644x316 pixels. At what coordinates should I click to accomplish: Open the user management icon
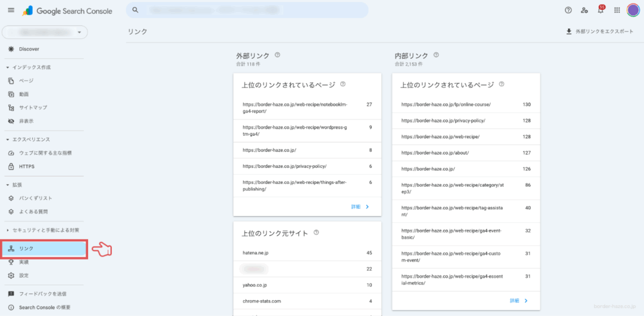tap(584, 11)
